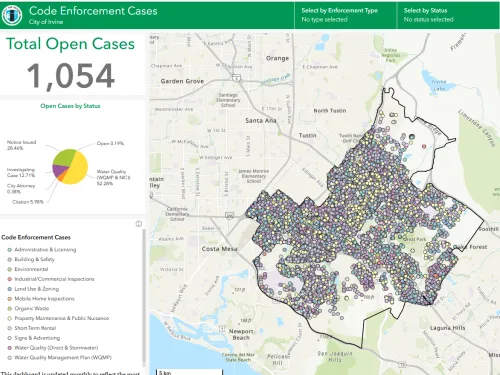
Task: Click the Land Use & Zoning legend dot
Action: [10, 289]
